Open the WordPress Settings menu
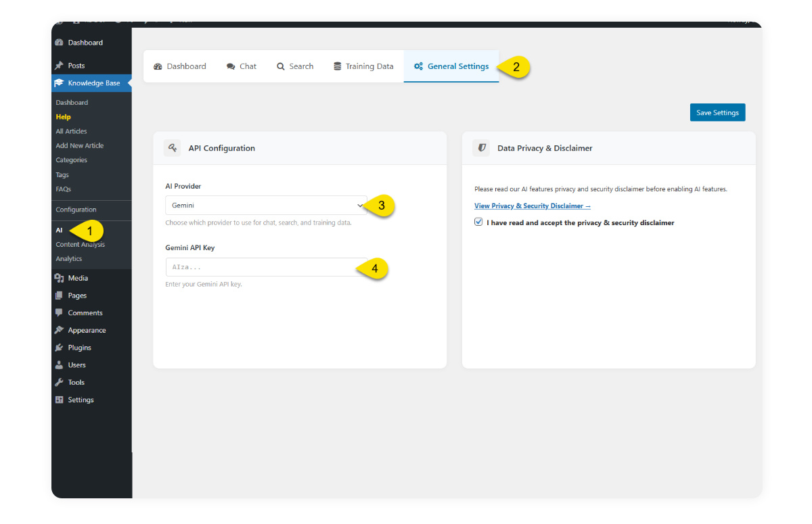 [81, 400]
